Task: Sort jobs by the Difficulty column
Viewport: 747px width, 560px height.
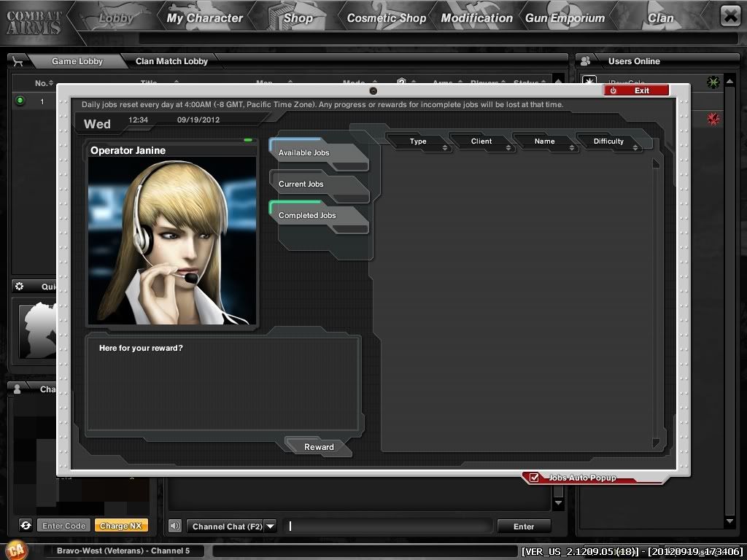Action: 608,141
